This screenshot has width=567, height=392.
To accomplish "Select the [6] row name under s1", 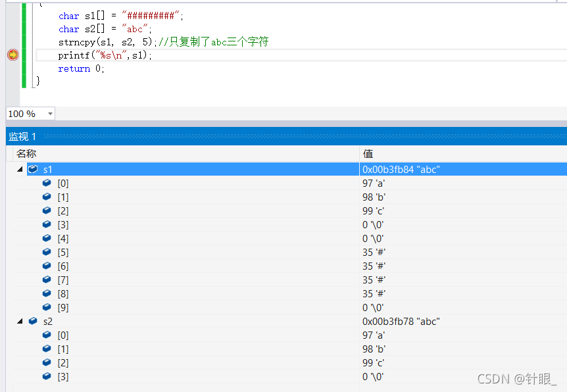I will pyautogui.click(x=63, y=266).
